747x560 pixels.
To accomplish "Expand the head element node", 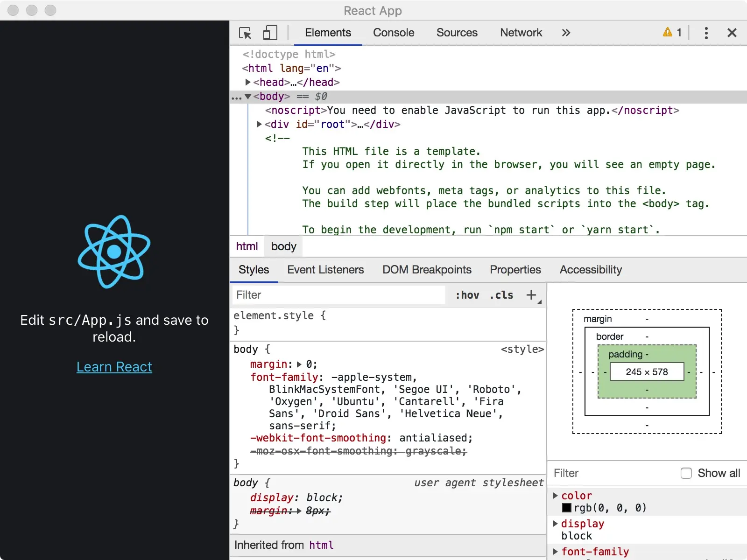I will point(248,82).
